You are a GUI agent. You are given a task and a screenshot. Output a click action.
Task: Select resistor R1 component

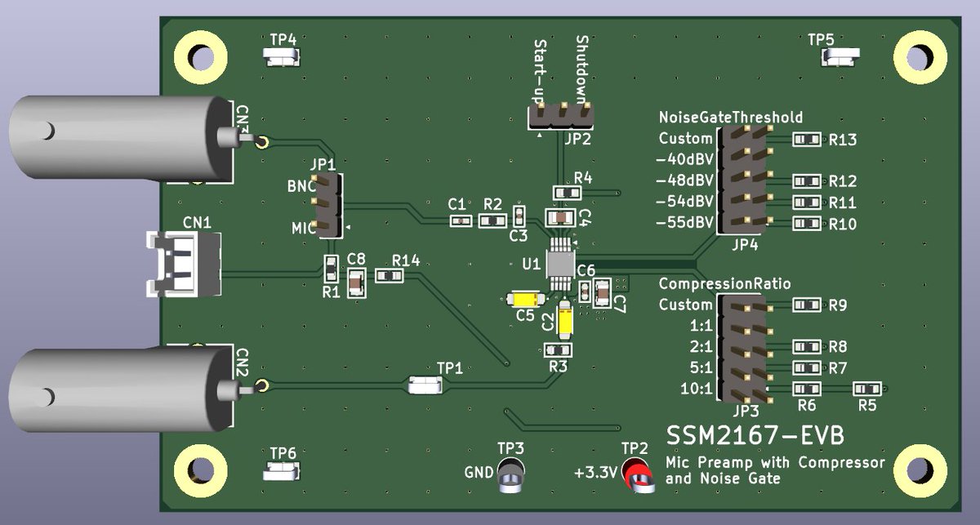[331, 269]
